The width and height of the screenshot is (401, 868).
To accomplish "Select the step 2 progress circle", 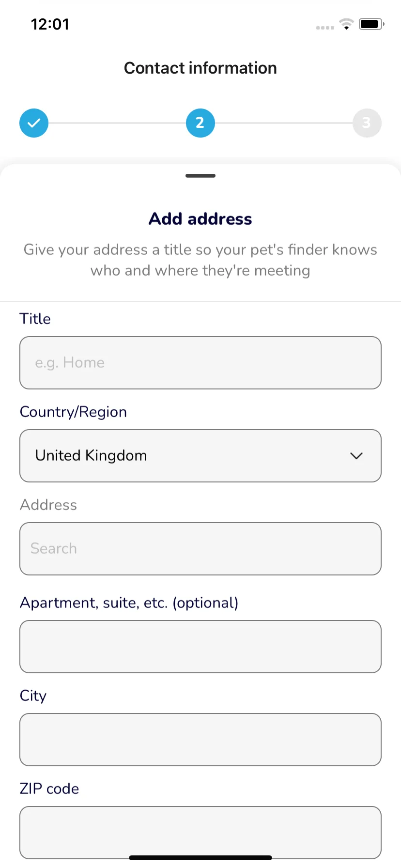I will coord(200,123).
